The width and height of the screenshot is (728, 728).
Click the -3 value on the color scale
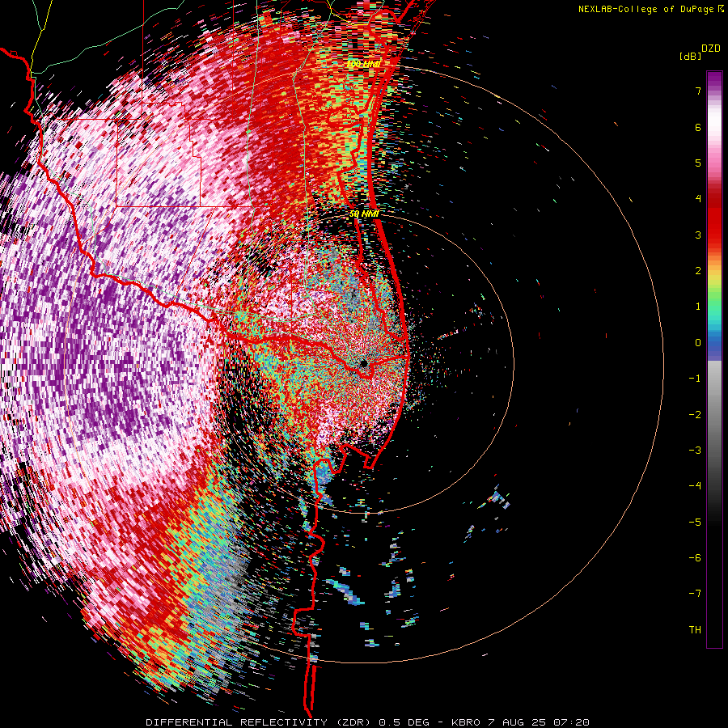(x=695, y=451)
